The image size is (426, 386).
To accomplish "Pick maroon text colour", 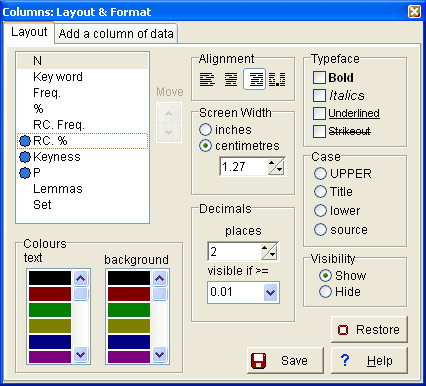I will pos(50,294).
